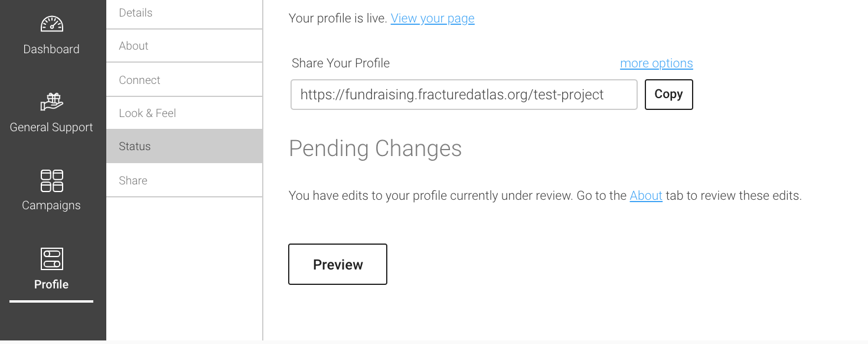Click the Campaigns grid icon
The image size is (868, 344).
51,181
